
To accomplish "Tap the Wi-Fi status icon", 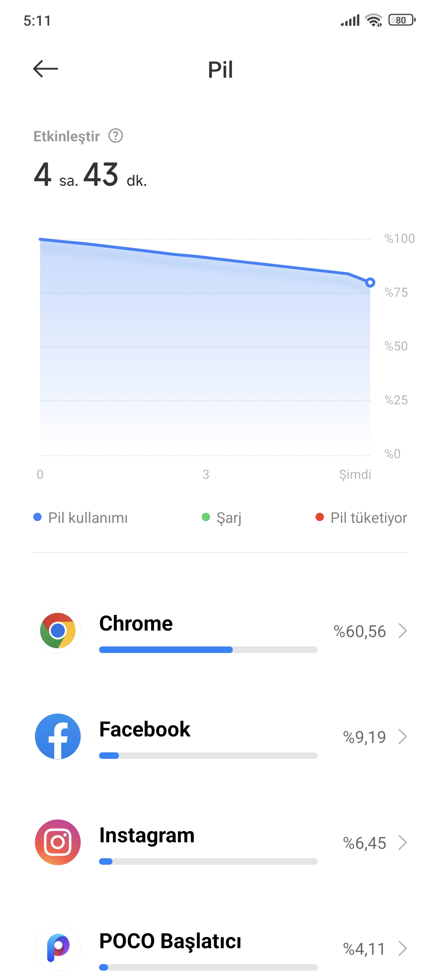I will [x=373, y=20].
